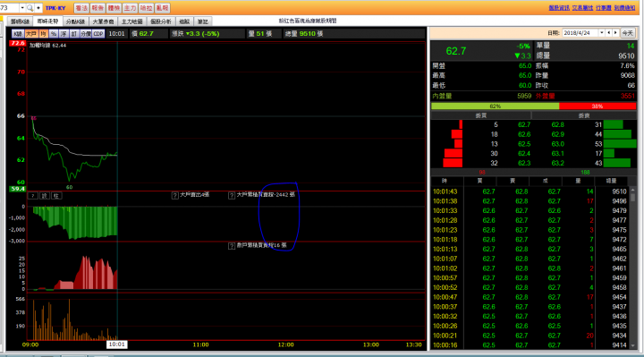Click the third blue link at top right

pyautogui.click(x=604, y=8)
